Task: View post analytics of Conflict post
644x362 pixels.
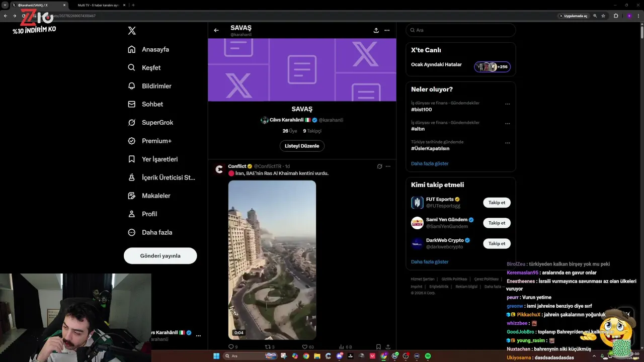Action: [345, 347]
